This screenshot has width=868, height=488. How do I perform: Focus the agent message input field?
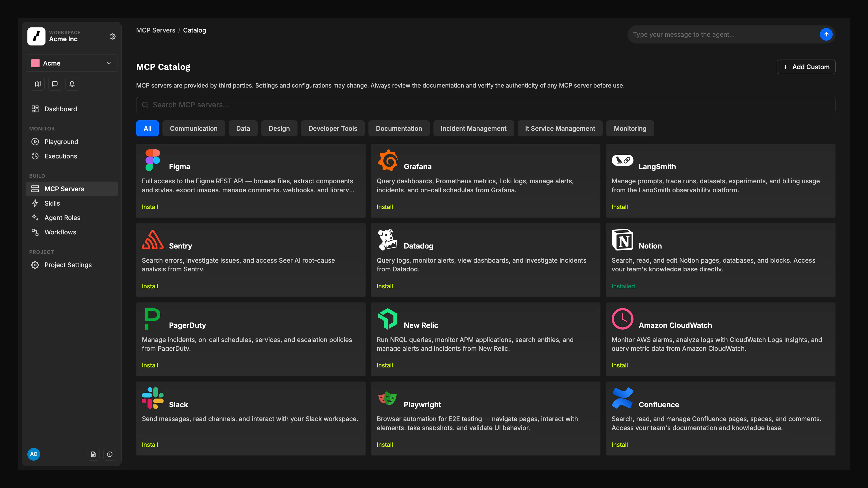(724, 34)
